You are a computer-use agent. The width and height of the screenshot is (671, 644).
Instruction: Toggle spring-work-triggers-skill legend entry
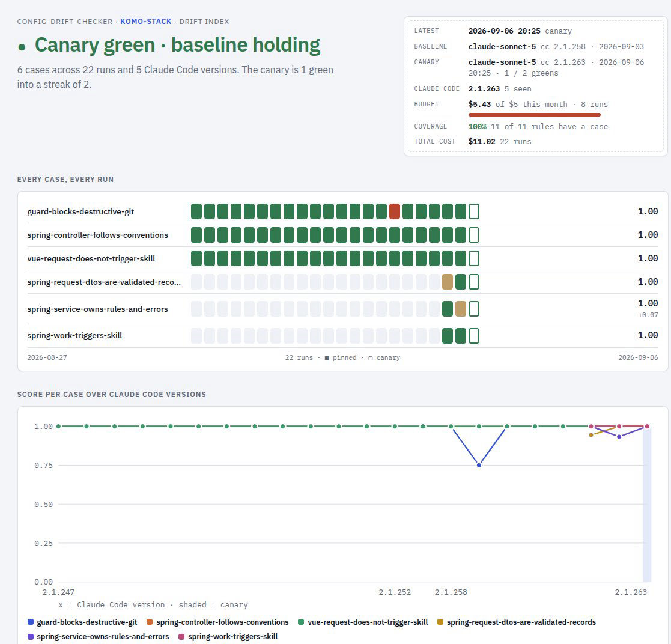click(x=228, y=636)
